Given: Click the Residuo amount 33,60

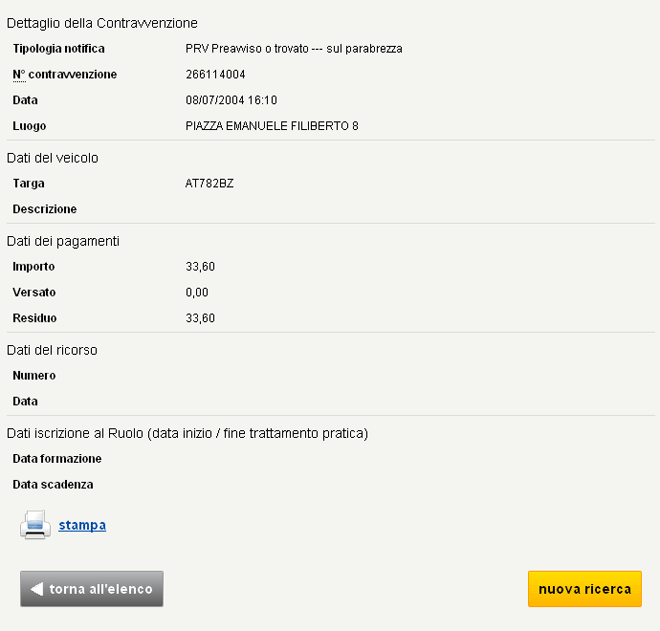Looking at the screenshot, I should [201, 319].
